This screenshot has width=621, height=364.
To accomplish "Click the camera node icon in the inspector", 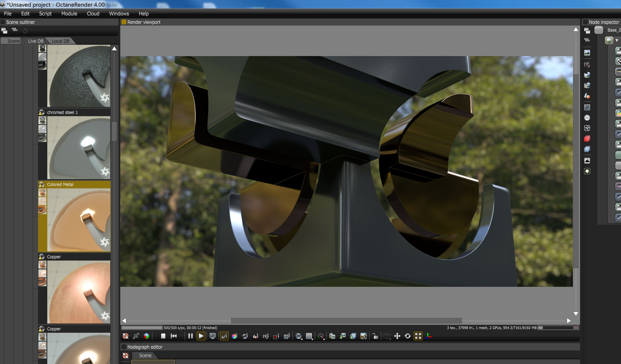I will (x=587, y=65).
